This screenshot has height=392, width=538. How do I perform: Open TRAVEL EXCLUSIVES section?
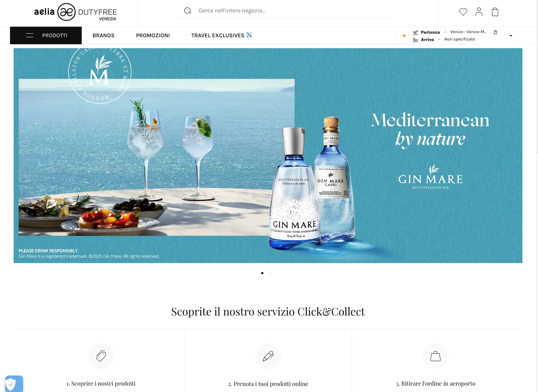click(221, 35)
